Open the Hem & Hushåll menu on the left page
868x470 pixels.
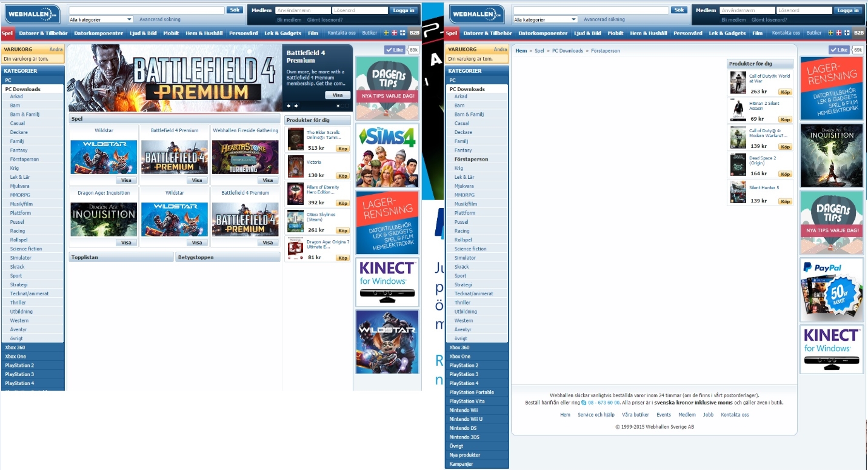pyautogui.click(x=204, y=33)
